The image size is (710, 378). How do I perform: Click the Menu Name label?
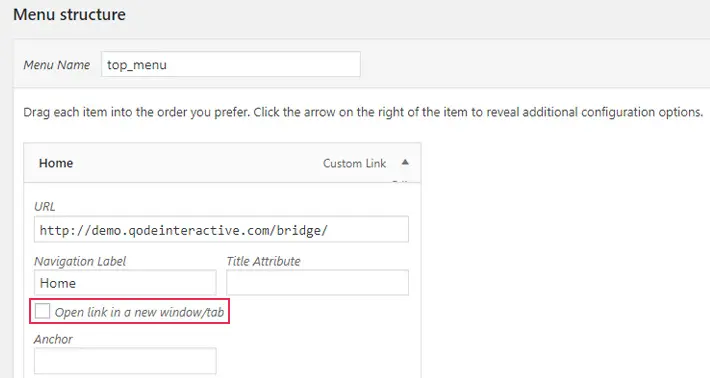pyautogui.click(x=57, y=65)
